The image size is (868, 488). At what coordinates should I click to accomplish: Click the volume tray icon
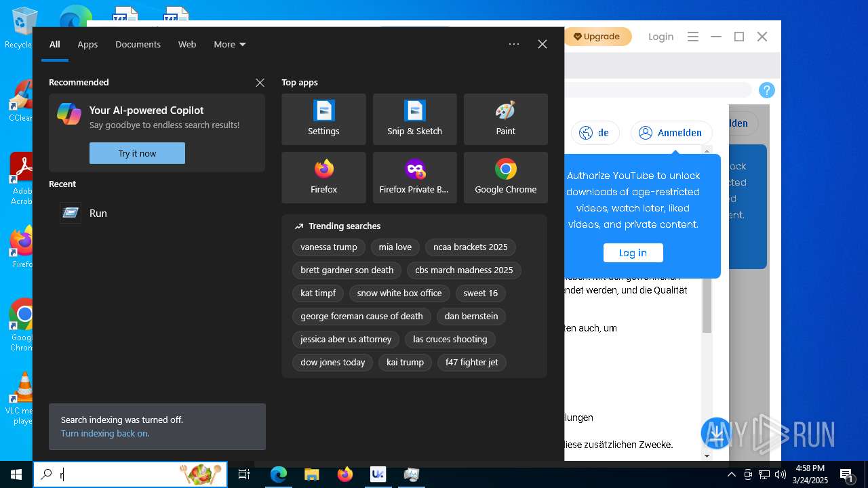click(781, 474)
